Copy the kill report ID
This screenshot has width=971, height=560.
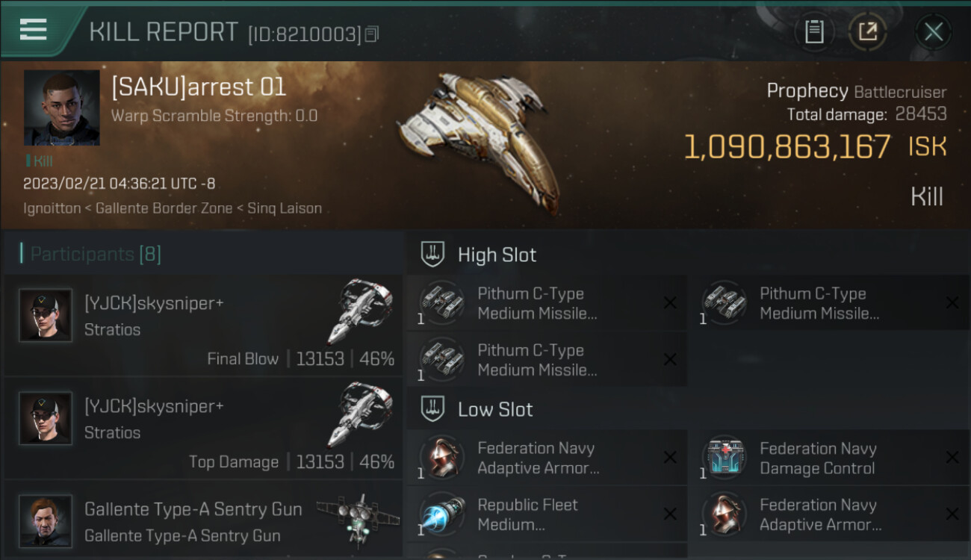(x=372, y=34)
